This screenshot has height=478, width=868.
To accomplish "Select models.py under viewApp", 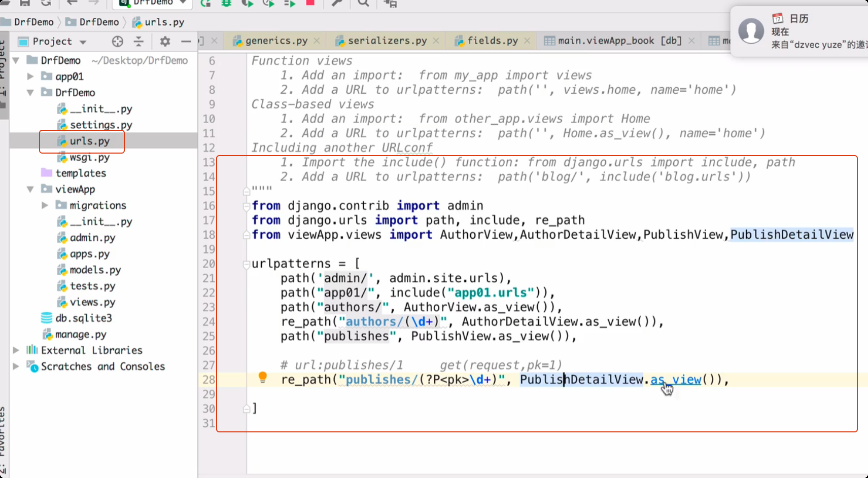I will pyautogui.click(x=89, y=270).
